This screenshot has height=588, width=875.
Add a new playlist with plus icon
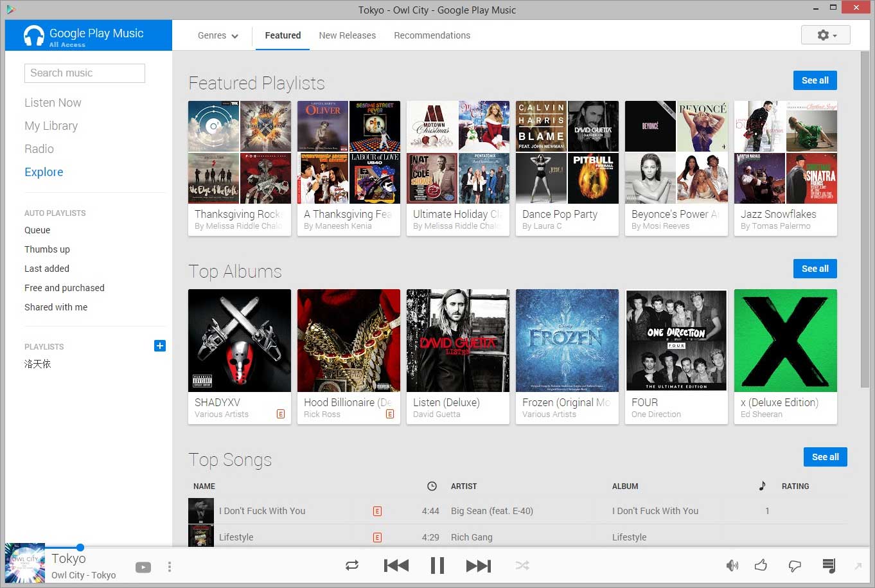(160, 346)
